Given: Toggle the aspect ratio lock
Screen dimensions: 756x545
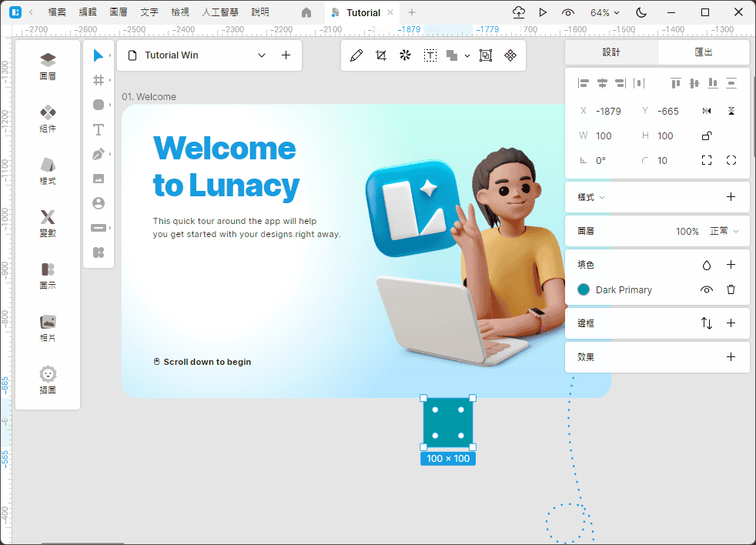Looking at the screenshot, I should click(706, 135).
